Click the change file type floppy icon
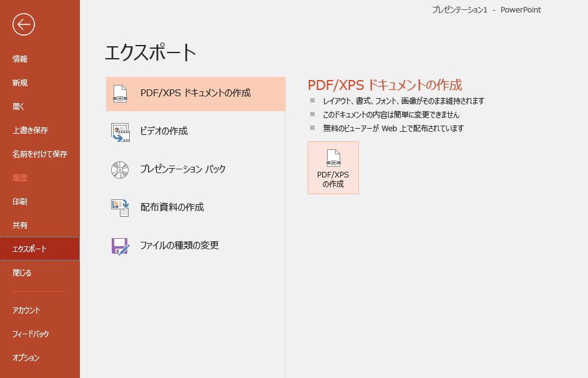Viewport: 588px width, 378px height. 120,246
